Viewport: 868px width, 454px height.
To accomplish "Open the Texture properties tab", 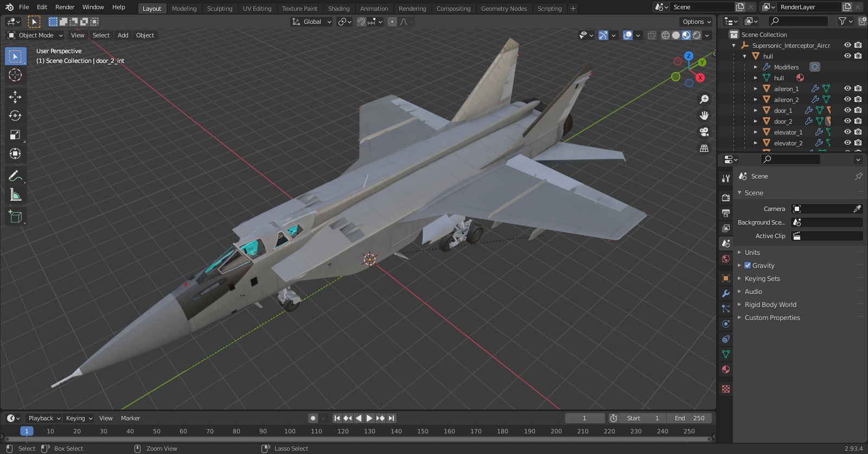I will pos(726,389).
